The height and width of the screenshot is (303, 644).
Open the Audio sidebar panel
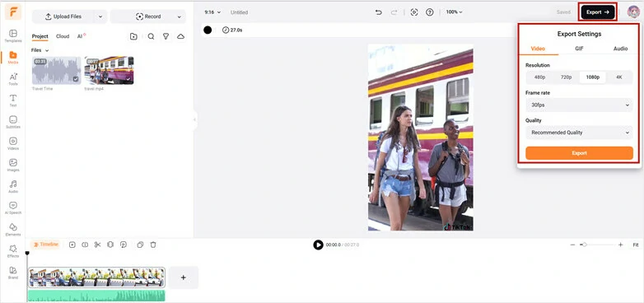tap(12, 186)
